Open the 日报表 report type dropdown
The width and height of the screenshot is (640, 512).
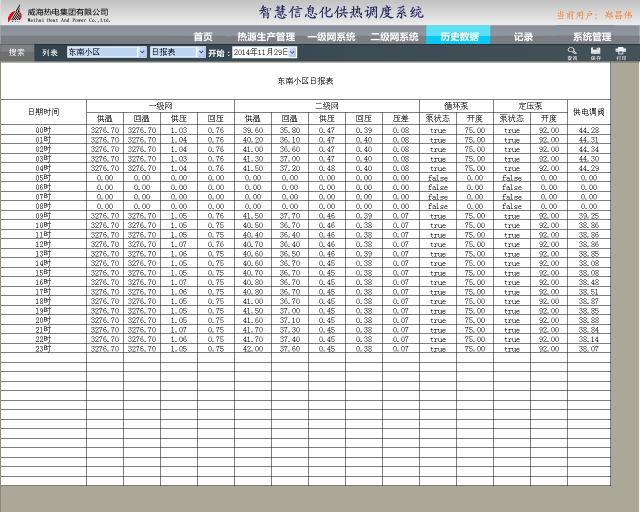[x=201, y=52]
